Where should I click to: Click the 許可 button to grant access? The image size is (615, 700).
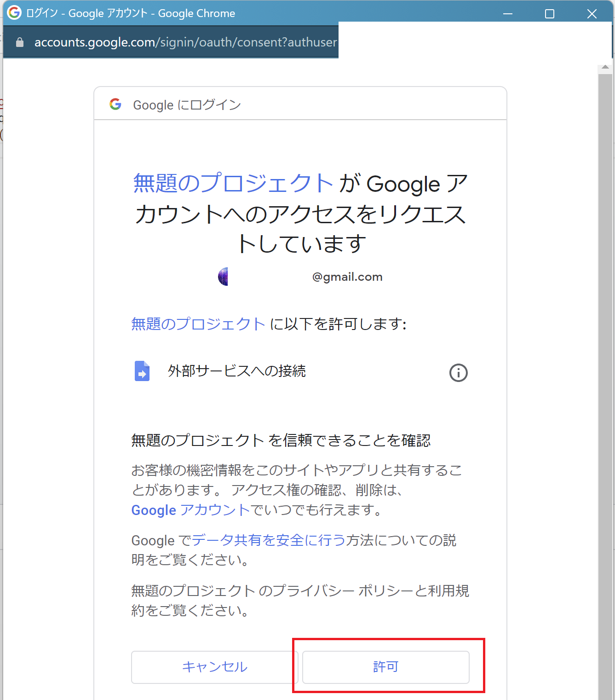click(385, 667)
